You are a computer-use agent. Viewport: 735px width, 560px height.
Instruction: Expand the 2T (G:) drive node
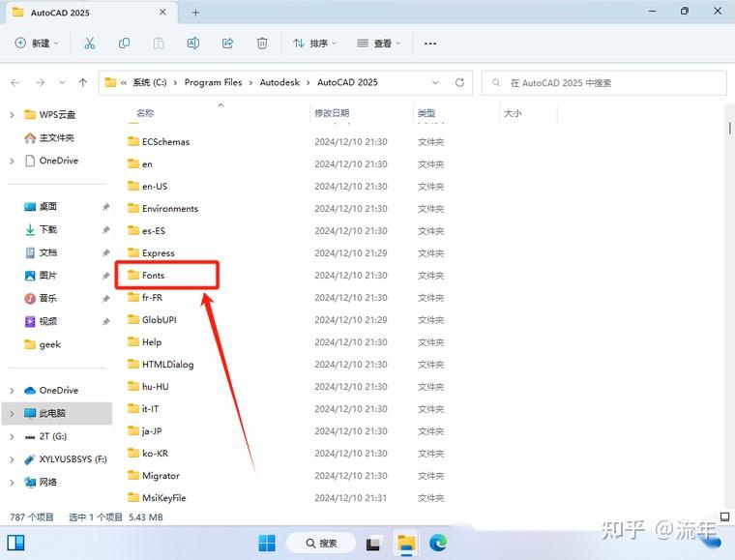pyautogui.click(x=12, y=437)
